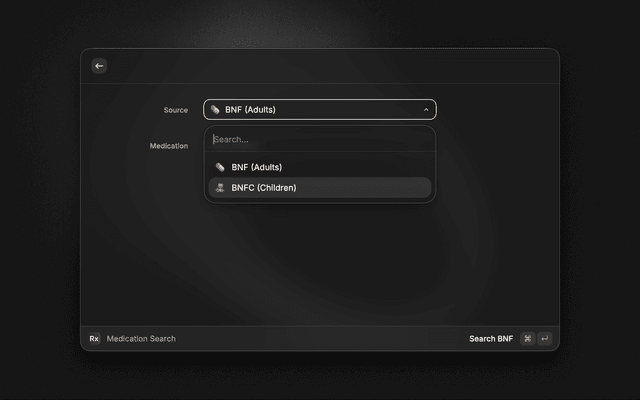Click the pill icon beside BNF (Adults) option
Screen dimensions: 640x400
click(x=220, y=167)
